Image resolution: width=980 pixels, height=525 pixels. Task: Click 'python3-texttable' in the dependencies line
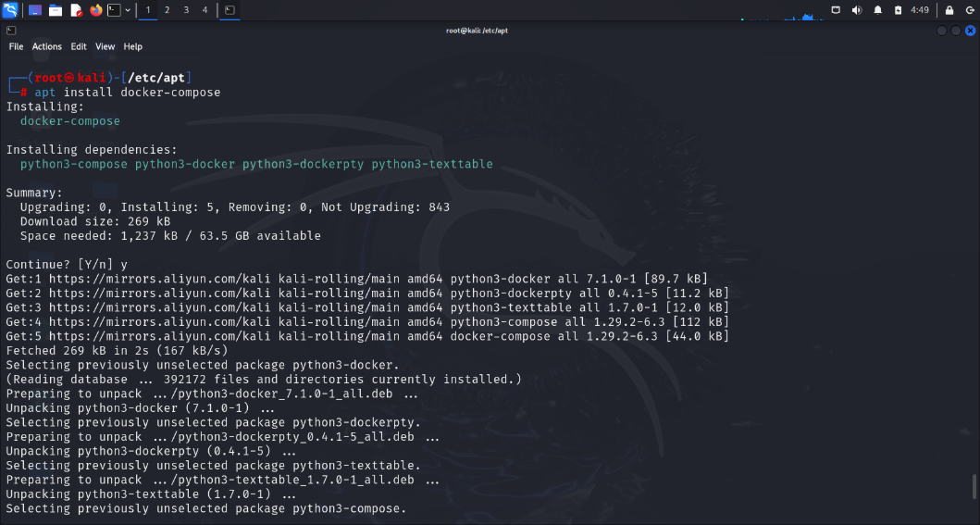(x=432, y=165)
